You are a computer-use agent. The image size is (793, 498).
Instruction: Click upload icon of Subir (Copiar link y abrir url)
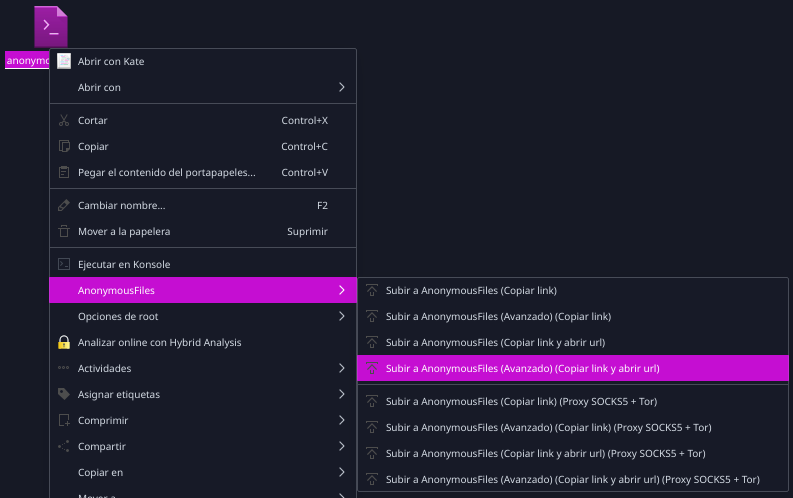(372, 342)
